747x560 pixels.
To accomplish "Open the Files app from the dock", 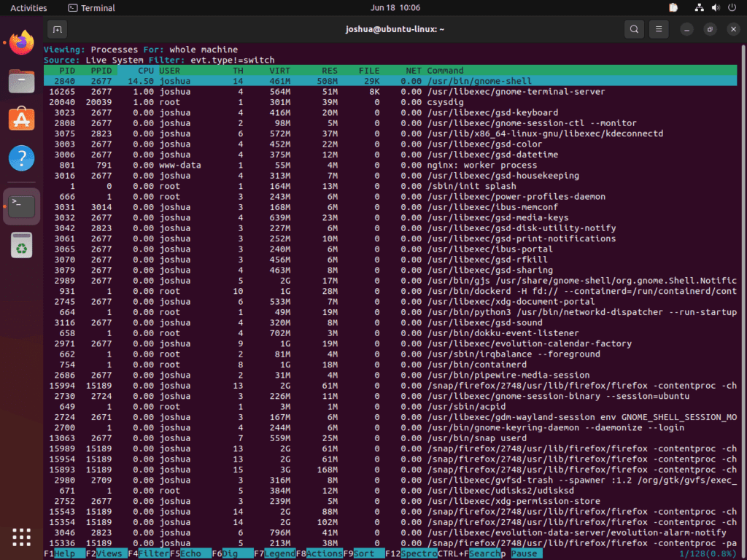I will click(21, 82).
